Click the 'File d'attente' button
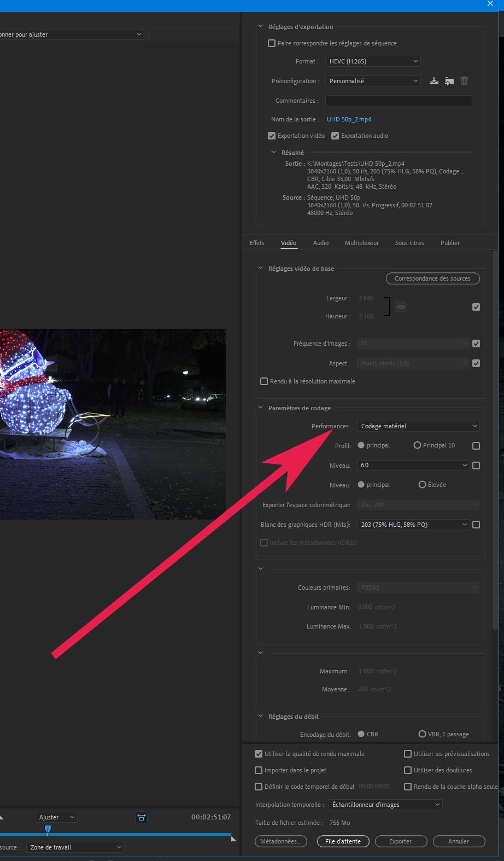This screenshot has height=861, width=504. [343, 841]
